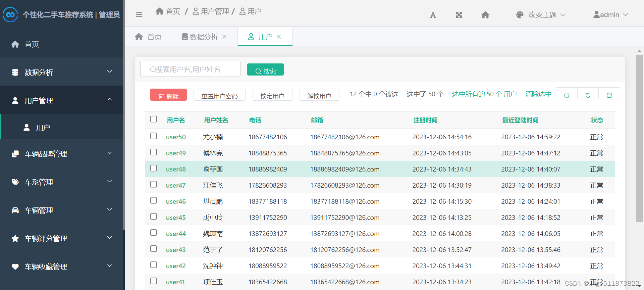
Task: Switch to the 首页 tab
Action: [148, 37]
